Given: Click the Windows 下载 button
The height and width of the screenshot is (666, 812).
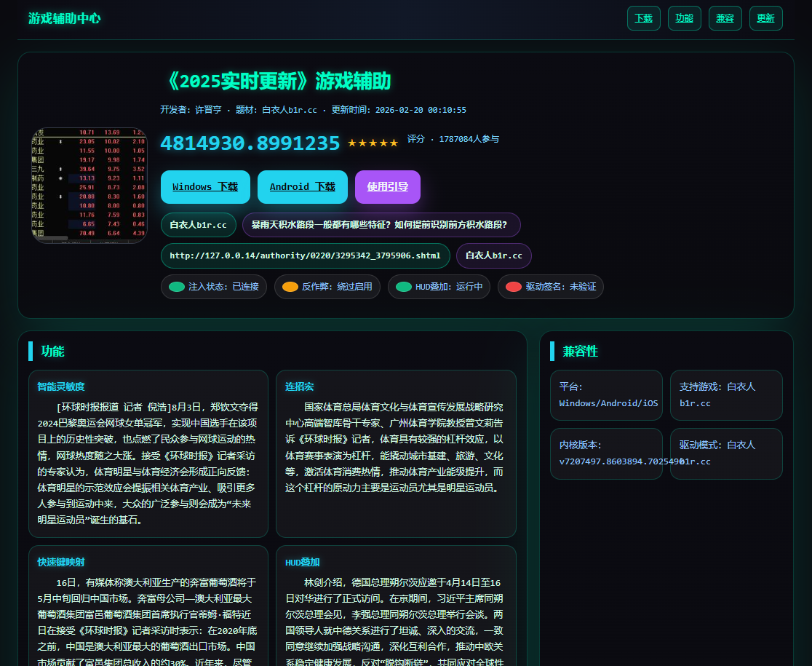Looking at the screenshot, I should [x=205, y=187].
